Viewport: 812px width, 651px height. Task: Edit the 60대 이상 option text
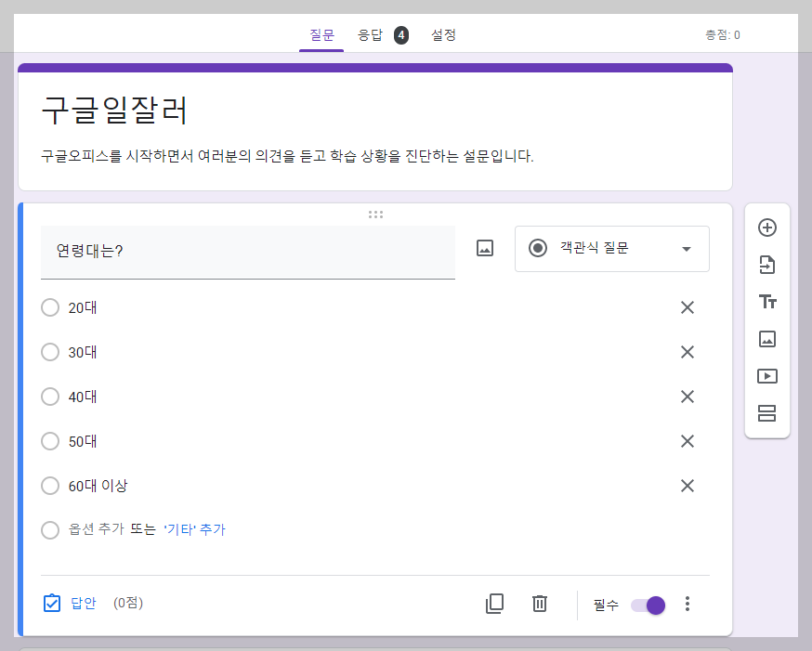pyautogui.click(x=98, y=486)
